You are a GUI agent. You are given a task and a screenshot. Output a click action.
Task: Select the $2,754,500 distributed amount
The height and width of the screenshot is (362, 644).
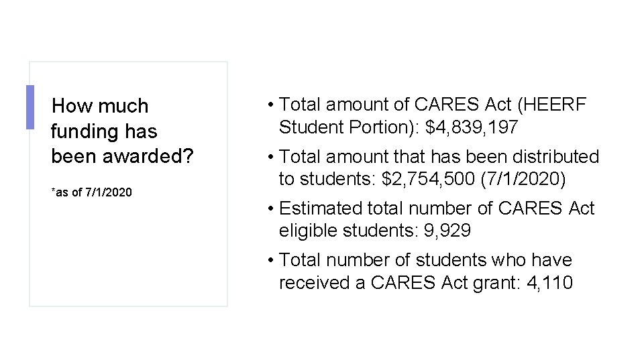437,180
